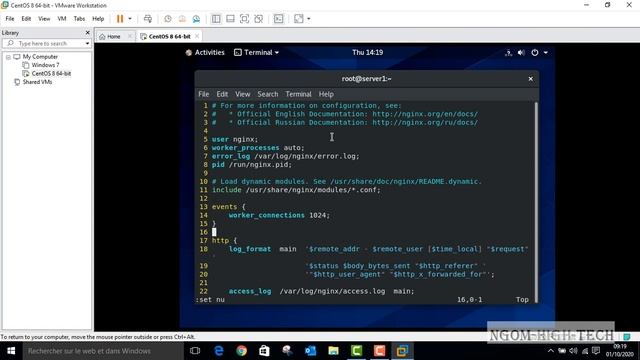The width and height of the screenshot is (640, 360).
Task: Pause the virtual machine with the orange button
Action: (x=120, y=19)
